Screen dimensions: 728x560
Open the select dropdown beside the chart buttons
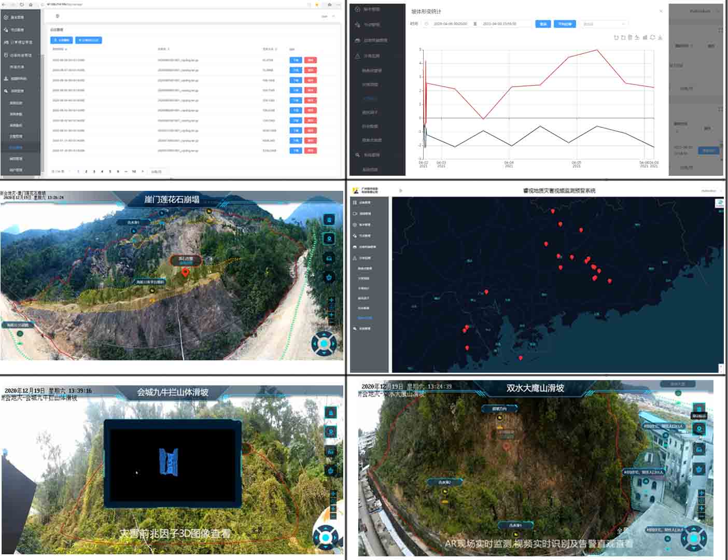click(604, 24)
